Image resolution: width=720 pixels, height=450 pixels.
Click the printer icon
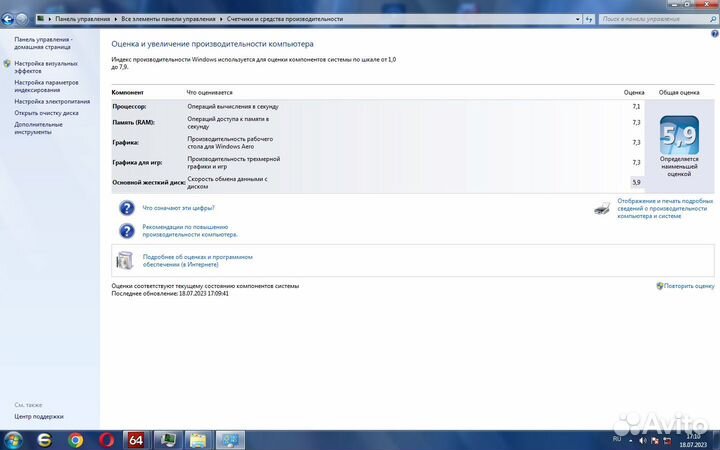[602, 208]
